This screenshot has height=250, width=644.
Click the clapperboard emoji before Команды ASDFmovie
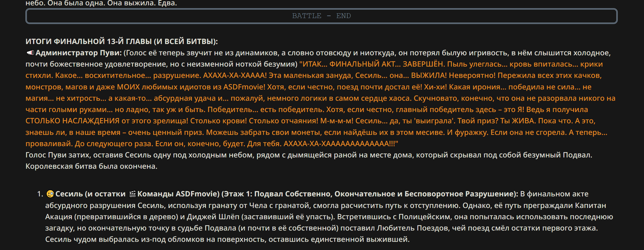[132, 194]
